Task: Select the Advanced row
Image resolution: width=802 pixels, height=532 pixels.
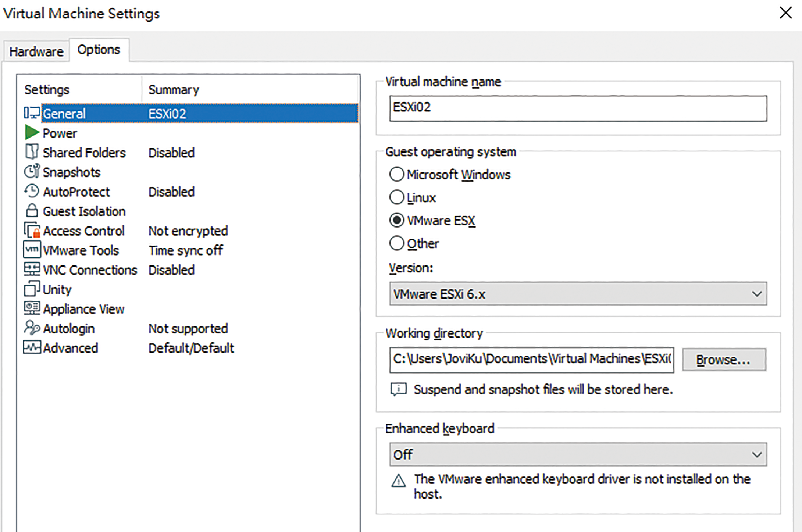Action: pyautogui.click(x=190, y=348)
